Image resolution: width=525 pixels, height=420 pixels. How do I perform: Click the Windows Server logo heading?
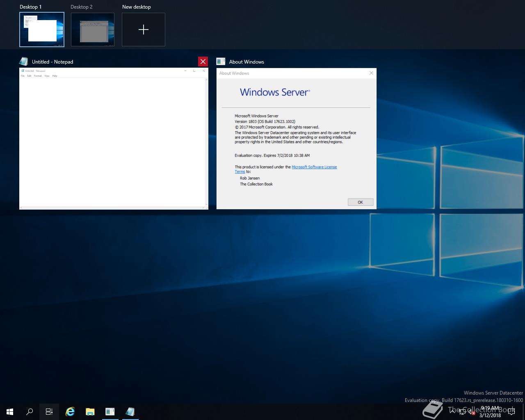pyautogui.click(x=275, y=92)
